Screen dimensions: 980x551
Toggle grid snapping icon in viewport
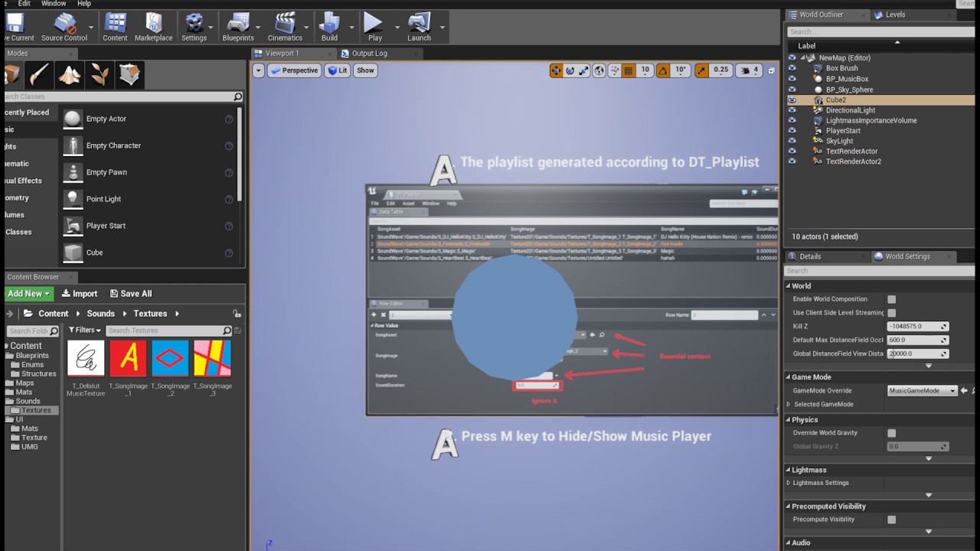tap(628, 70)
